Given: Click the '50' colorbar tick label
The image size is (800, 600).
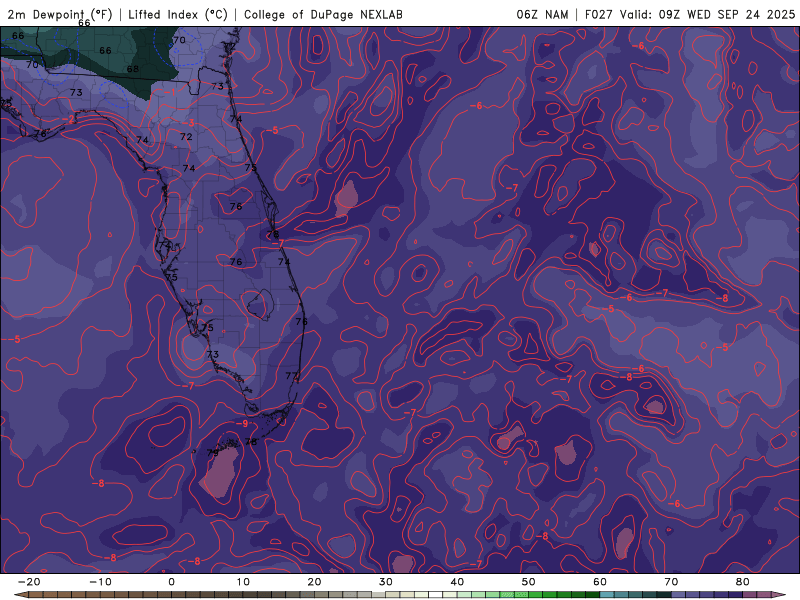Looking at the screenshot, I should coord(529,582).
